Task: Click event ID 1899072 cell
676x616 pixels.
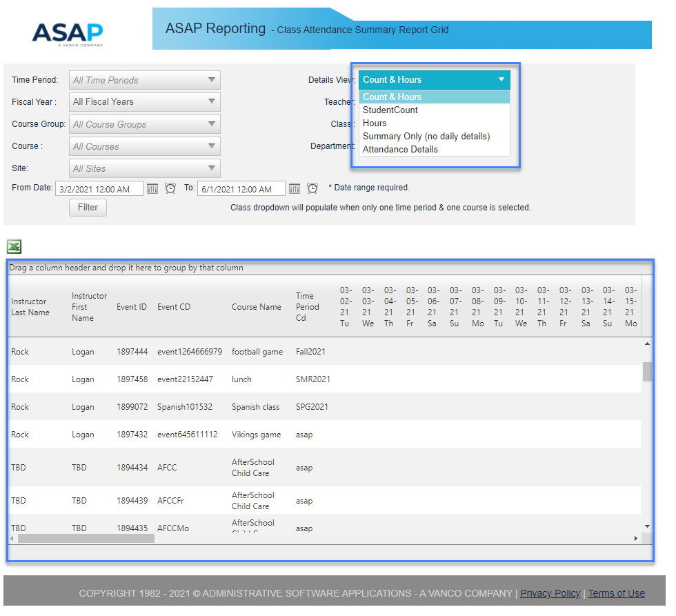Action: pyautogui.click(x=132, y=407)
